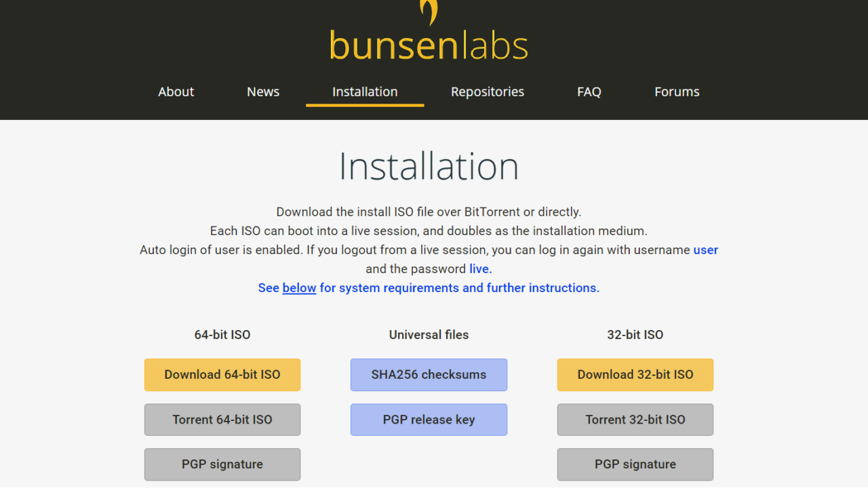The width and height of the screenshot is (868, 488).
Task: Click Torrent 32-bit ISO button
Action: pos(635,420)
